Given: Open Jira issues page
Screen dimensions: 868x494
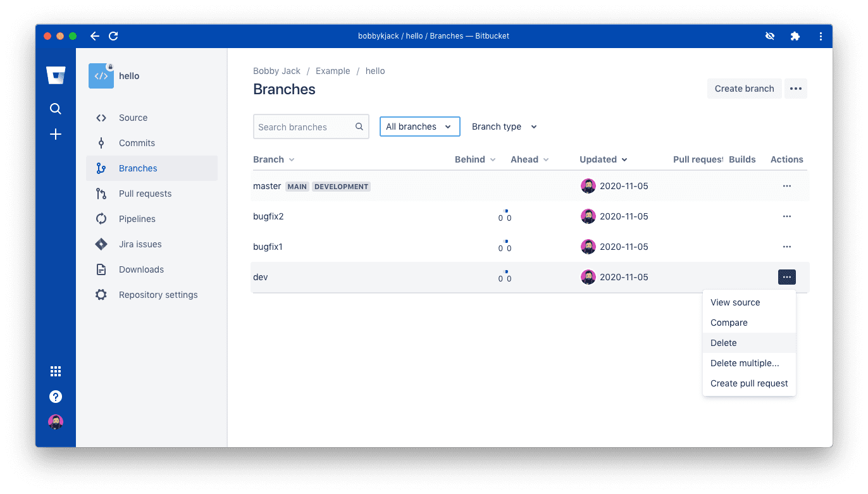Looking at the screenshot, I should 152,244.
